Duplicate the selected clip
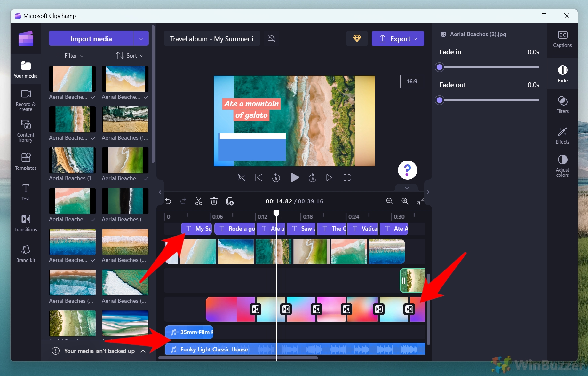Screen dimensions: 588x376 (x=230, y=201)
